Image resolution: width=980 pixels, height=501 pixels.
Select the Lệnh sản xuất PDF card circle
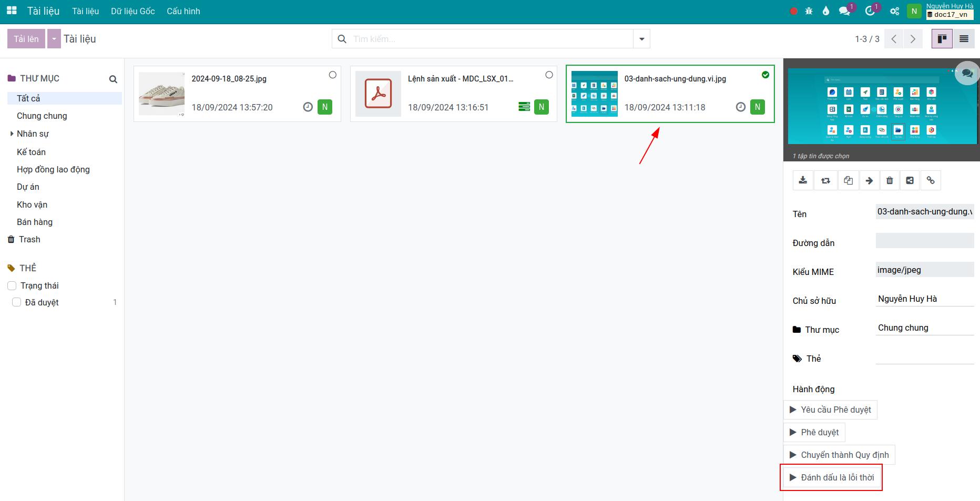pos(549,75)
